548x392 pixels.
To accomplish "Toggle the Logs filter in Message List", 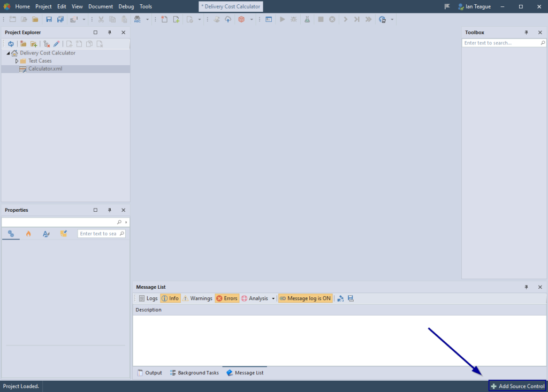I will coord(148,298).
